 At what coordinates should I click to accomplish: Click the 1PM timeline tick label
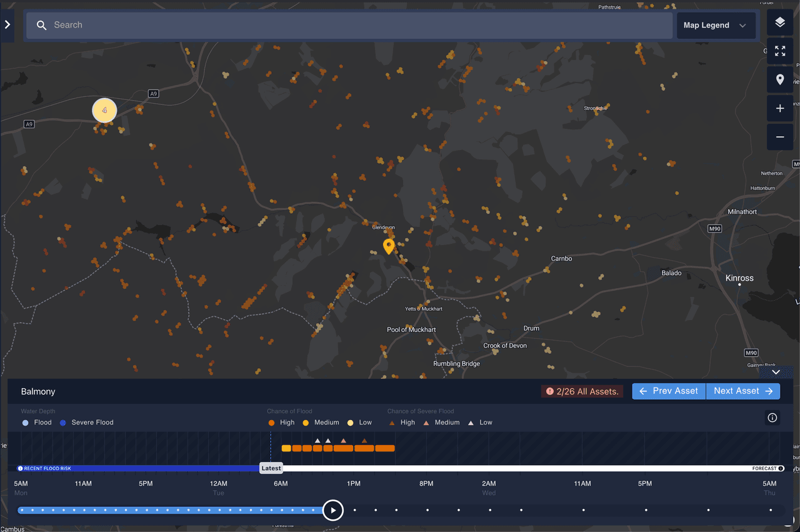pyautogui.click(x=354, y=484)
